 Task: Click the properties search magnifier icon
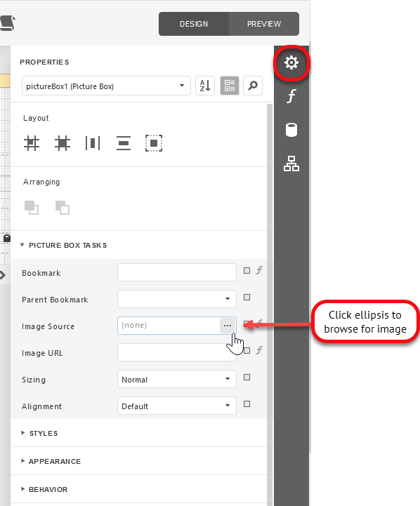[253, 86]
